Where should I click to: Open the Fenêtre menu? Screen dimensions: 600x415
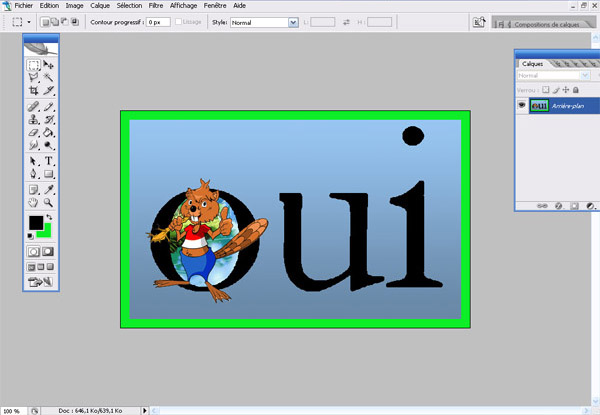215,5
